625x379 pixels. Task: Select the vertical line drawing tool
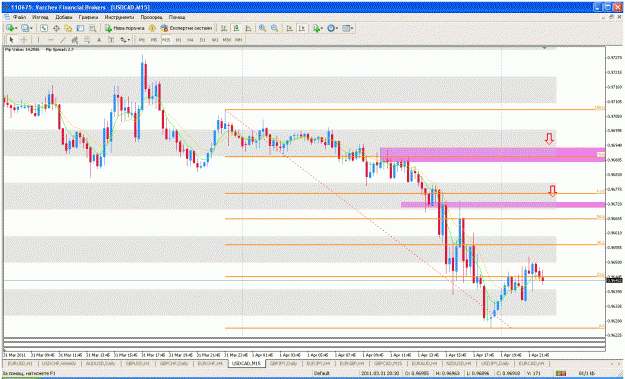(38, 40)
